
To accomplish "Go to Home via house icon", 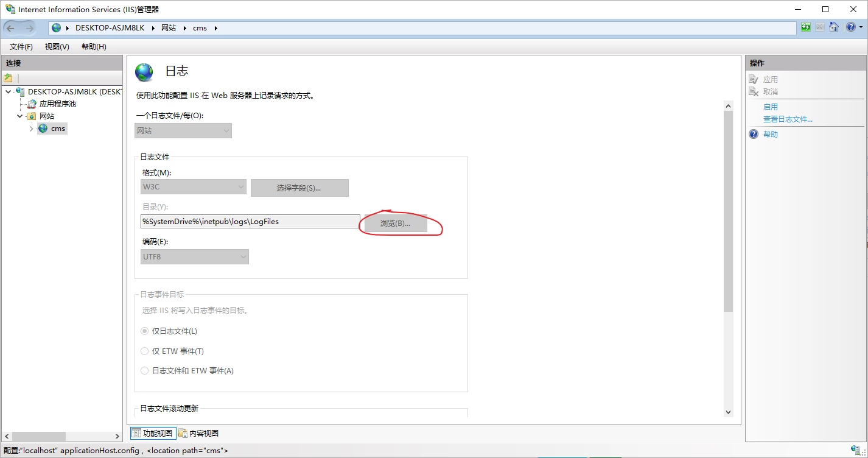I will point(834,27).
